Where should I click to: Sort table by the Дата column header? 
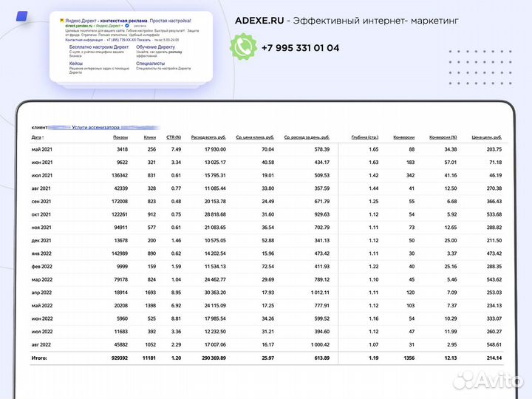pyautogui.click(x=38, y=137)
